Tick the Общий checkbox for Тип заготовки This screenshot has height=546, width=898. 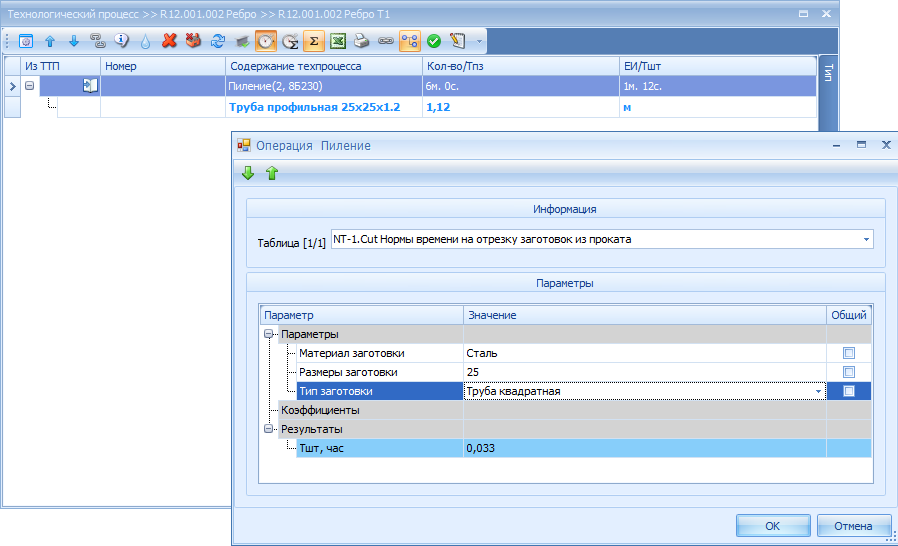[849, 391]
